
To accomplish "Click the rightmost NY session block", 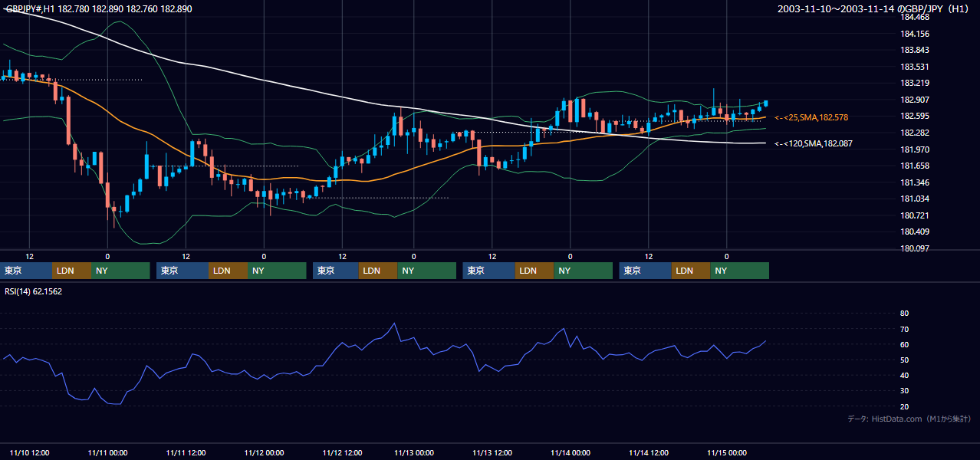I will (740, 271).
